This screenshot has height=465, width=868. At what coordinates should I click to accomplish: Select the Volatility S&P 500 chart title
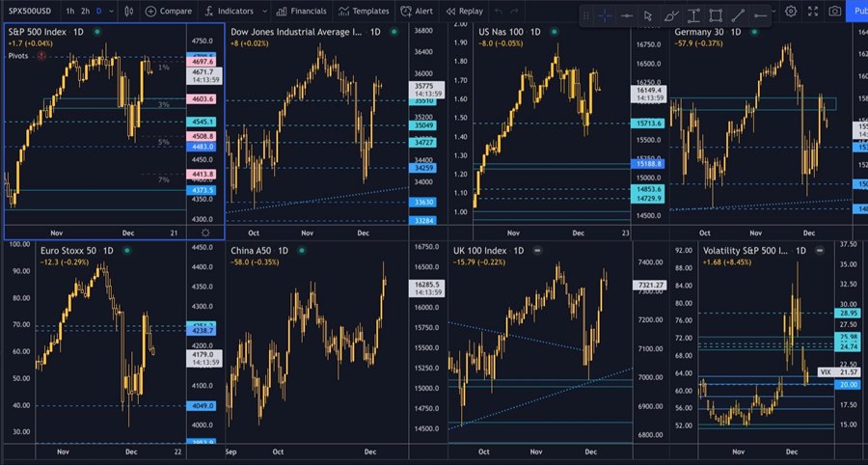tap(746, 251)
